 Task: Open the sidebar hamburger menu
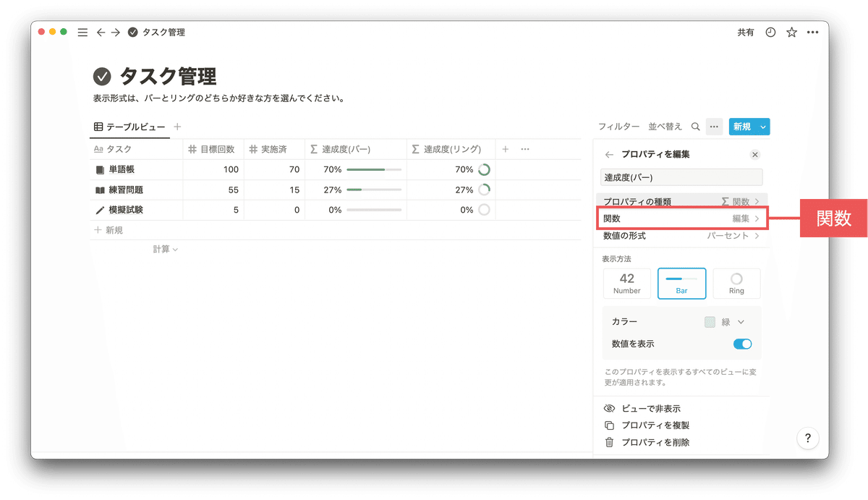[x=82, y=33]
